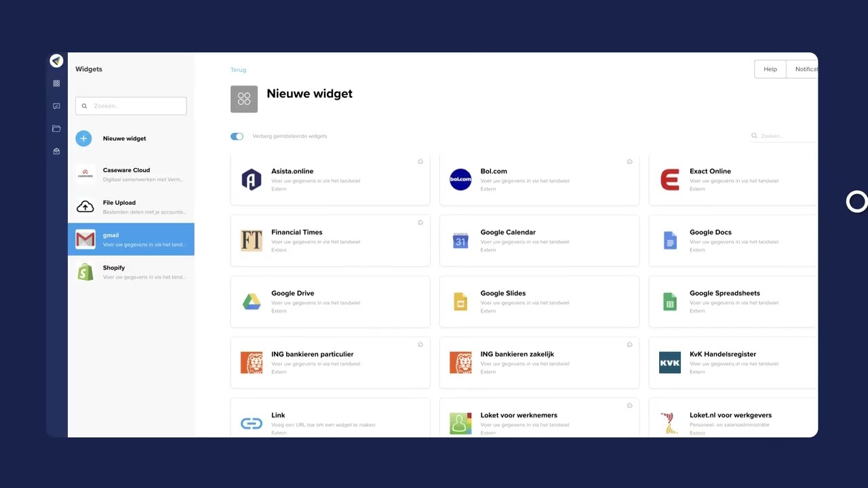Open the Bol.com widget card
The height and width of the screenshot is (488, 868).
coord(539,180)
